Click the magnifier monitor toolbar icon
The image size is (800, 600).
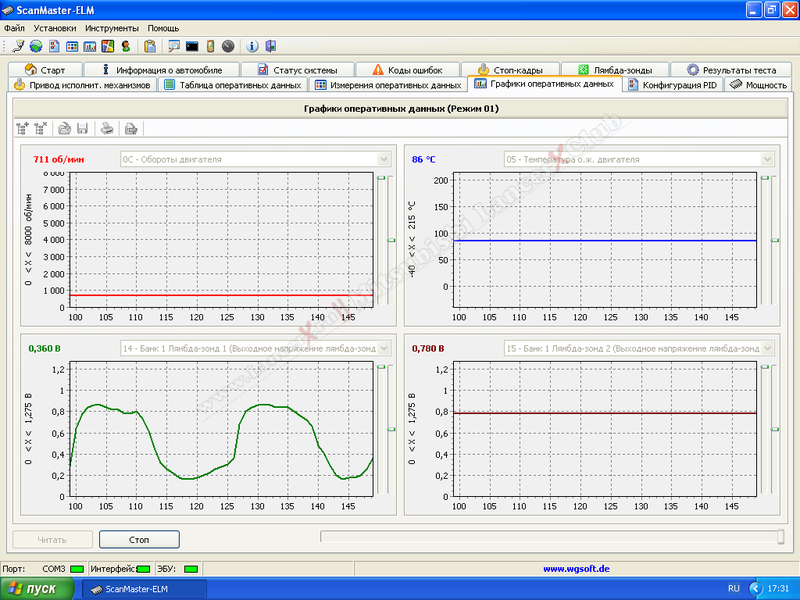coord(174,46)
